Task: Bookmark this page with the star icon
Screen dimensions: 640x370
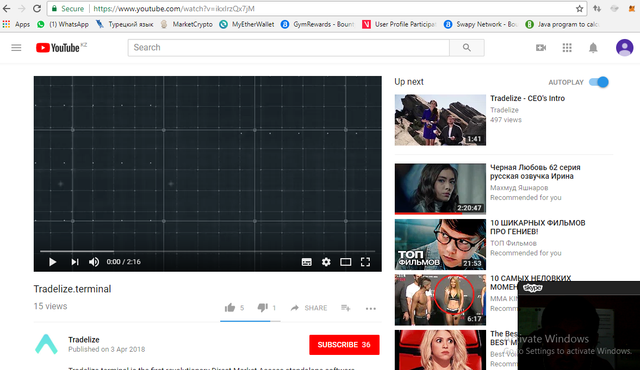Action: pos(579,9)
